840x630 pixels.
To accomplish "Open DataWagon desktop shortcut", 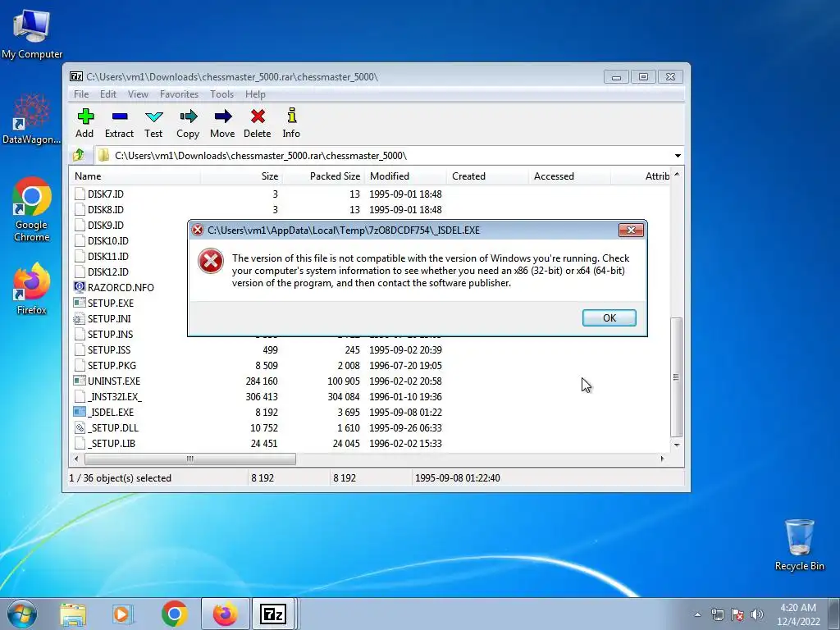I will click(32, 119).
